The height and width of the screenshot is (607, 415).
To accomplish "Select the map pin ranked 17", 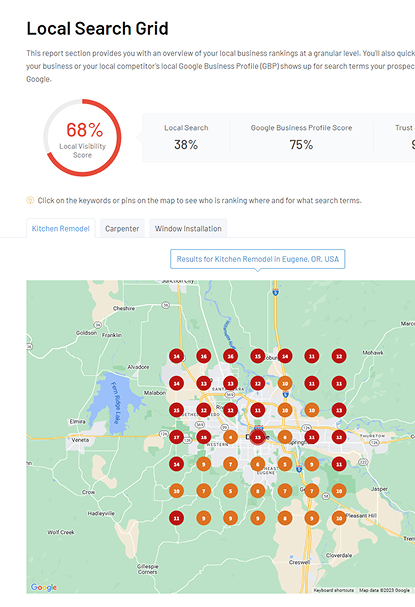I will point(177,437).
